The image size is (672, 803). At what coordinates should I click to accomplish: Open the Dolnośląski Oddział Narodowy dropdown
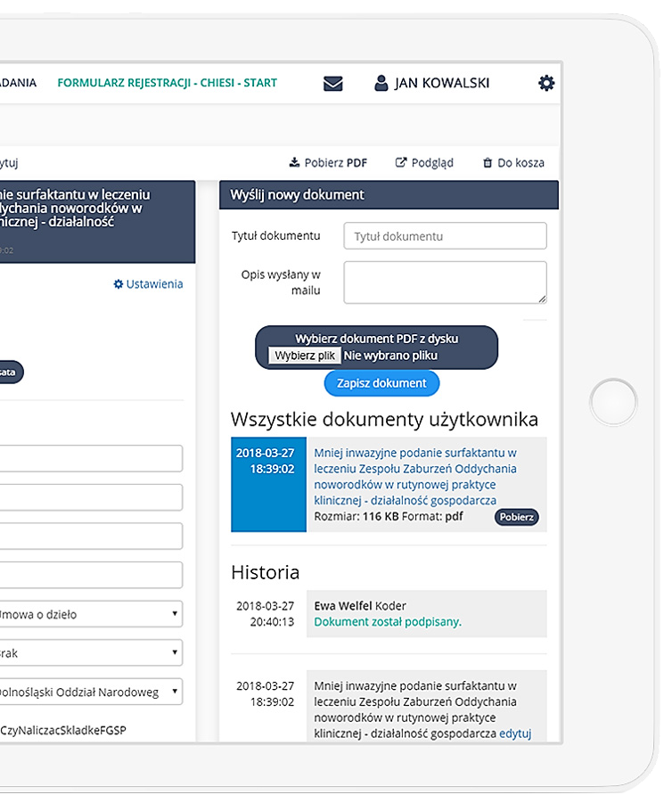(89, 692)
